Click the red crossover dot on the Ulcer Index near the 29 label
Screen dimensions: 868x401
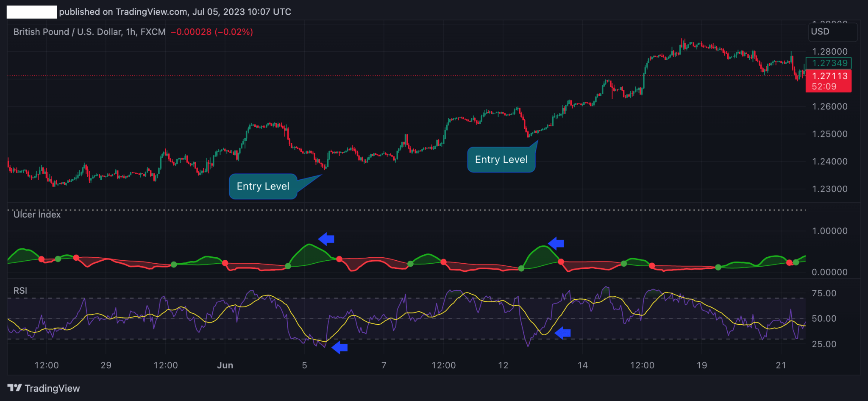point(75,256)
